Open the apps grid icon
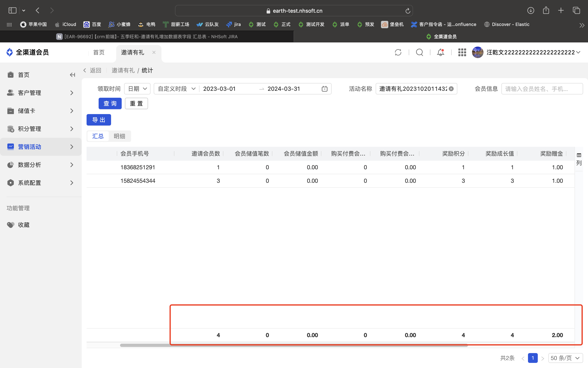Screen dimensions: 588x368 462,52
